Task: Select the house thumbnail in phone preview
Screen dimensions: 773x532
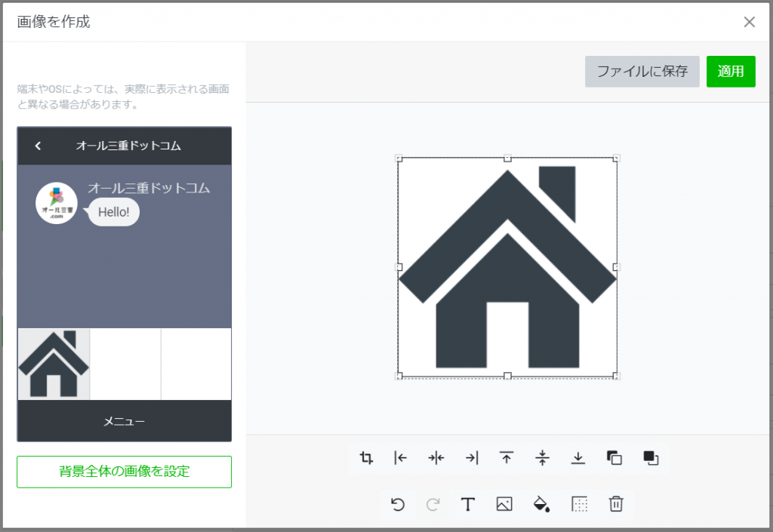Action: point(54,364)
